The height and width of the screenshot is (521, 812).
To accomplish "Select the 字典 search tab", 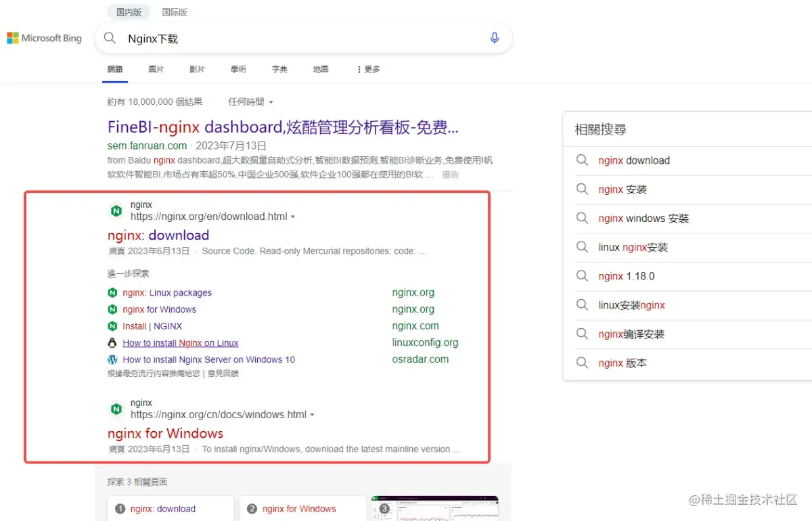I will (279, 70).
